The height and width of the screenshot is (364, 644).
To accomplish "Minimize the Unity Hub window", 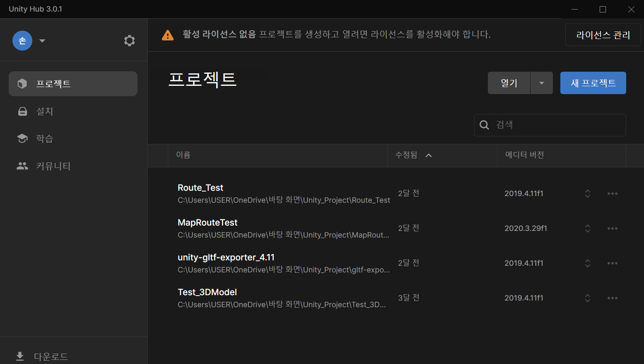I will (575, 9).
